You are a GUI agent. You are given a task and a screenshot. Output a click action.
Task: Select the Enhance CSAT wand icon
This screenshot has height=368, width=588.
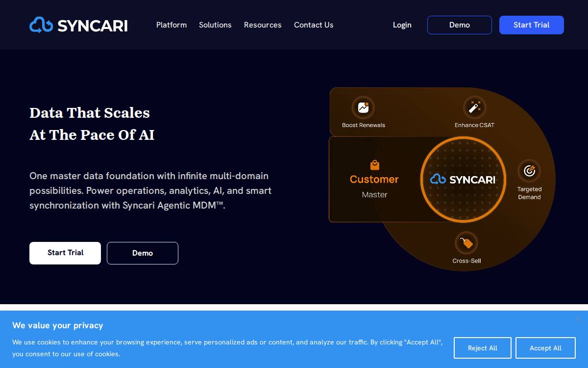474,107
